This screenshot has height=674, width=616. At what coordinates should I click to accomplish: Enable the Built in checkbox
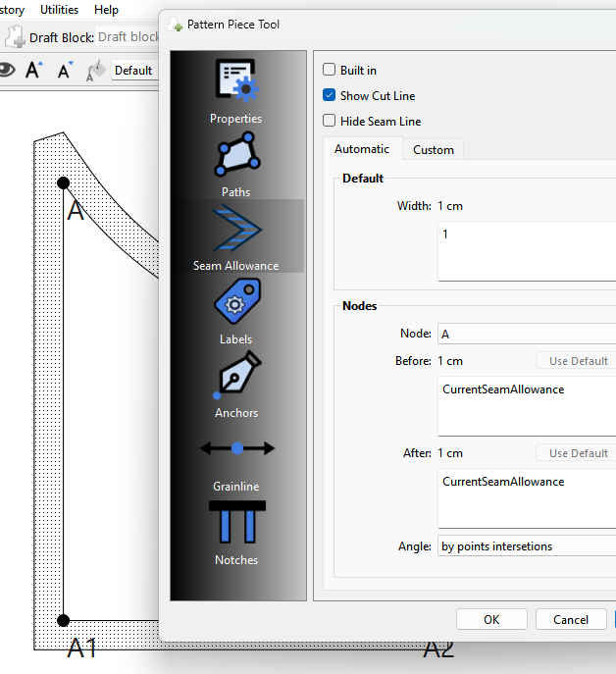(x=330, y=71)
